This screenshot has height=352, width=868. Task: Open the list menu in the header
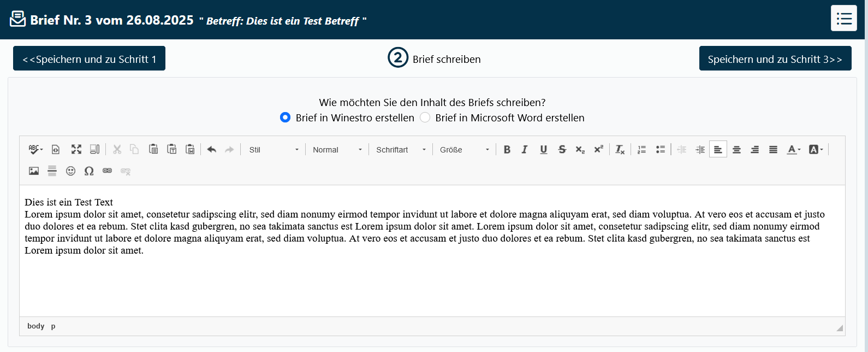pos(843,19)
